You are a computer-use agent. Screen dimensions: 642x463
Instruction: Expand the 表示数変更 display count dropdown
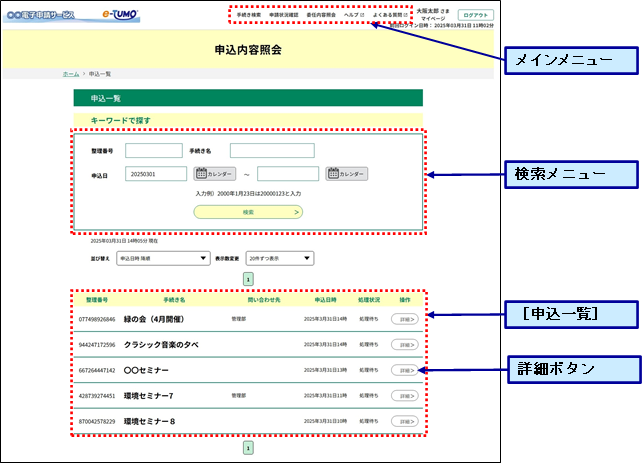[279, 258]
